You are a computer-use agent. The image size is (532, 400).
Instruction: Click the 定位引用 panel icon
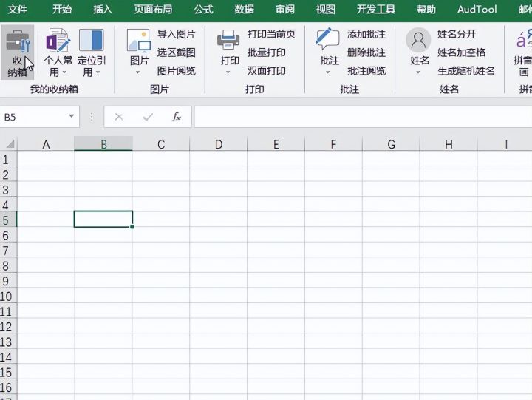[92, 40]
